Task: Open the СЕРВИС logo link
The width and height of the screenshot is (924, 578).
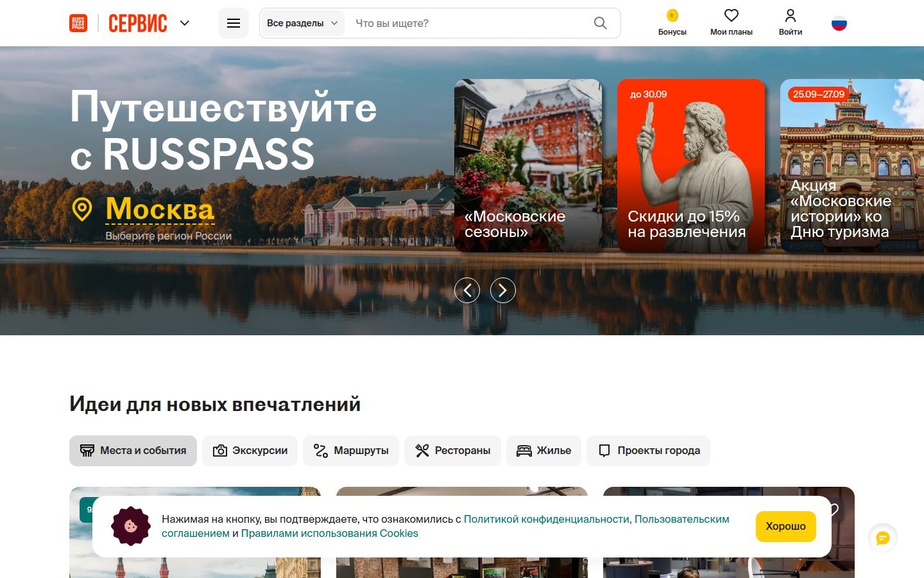Action: point(138,23)
